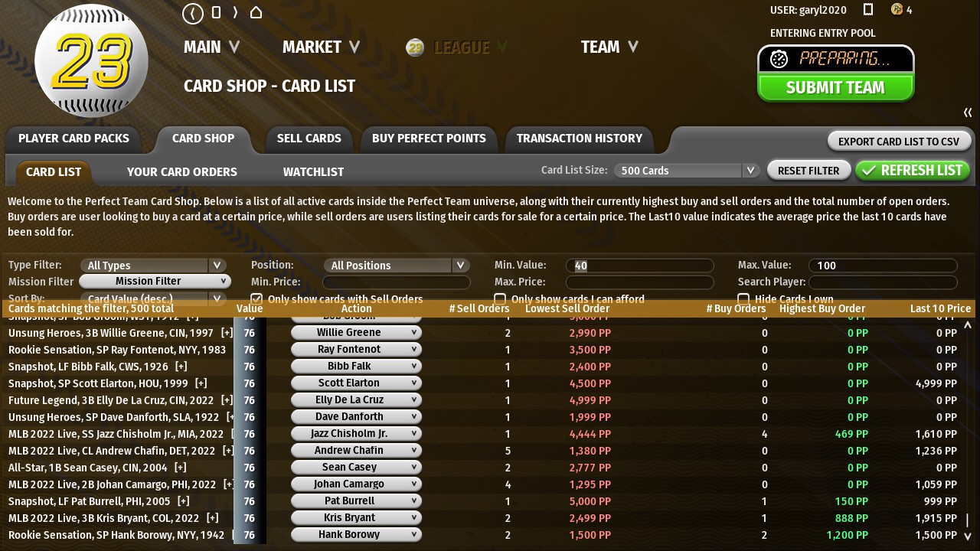Click the Perfect Points coin icon
980x551 pixels.
pos(897,10)
